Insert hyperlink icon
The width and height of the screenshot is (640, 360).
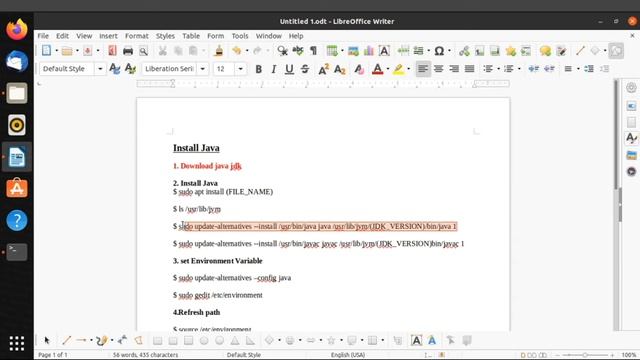pos(464,51)
